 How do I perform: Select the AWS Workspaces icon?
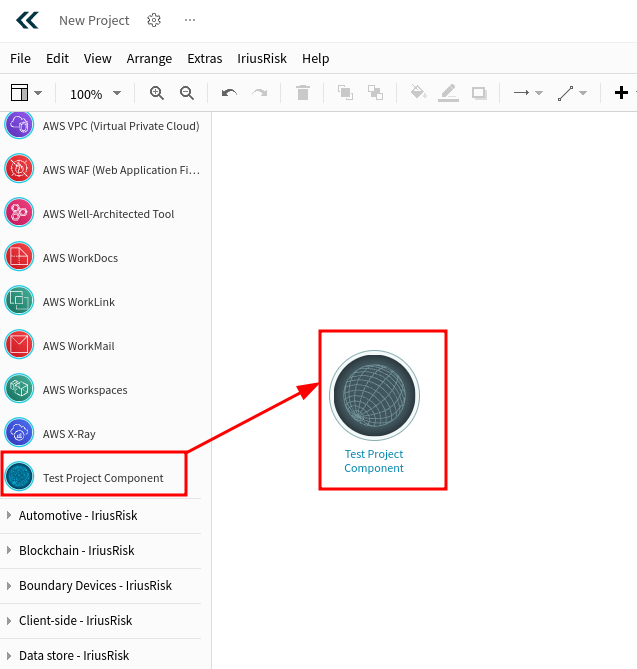pyautogui.click(x=19, y=388)
